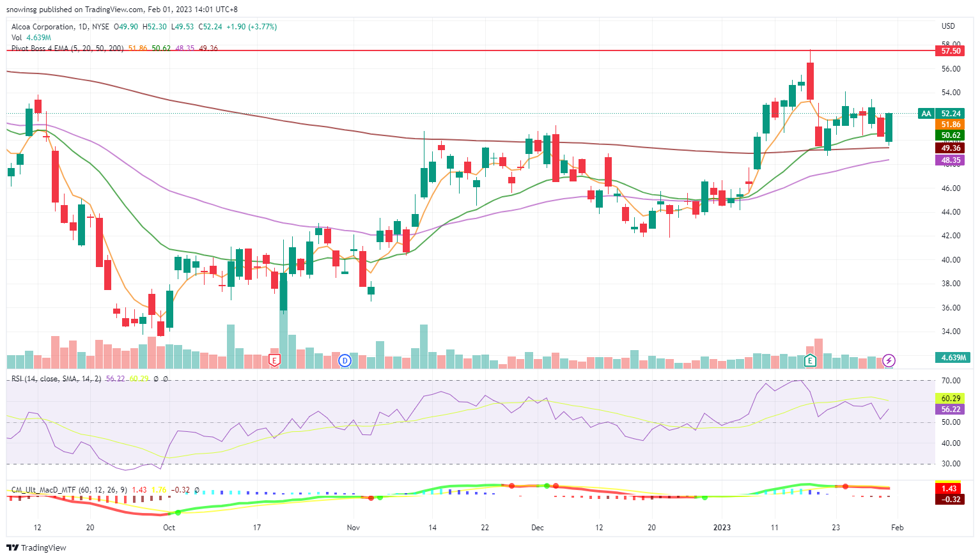Screen dimensions: 980x559
Task: Click the red earnings E marker
Action: [275, 360]
